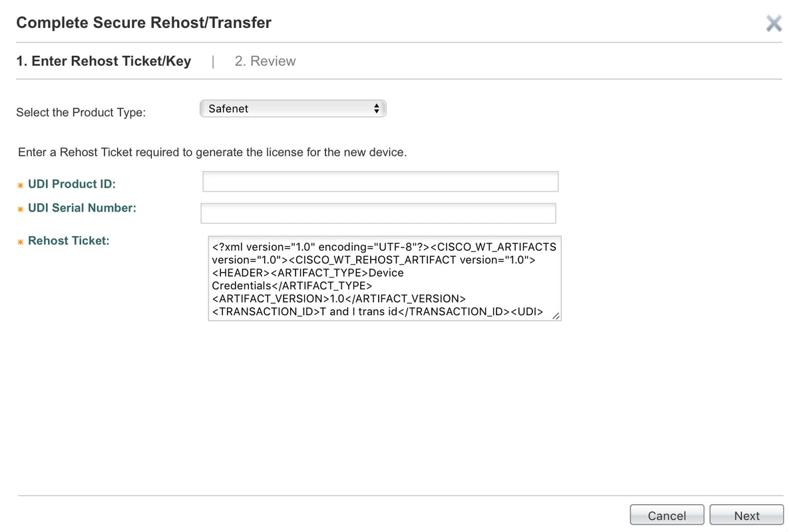The width and height of the screenshot is (790, 532).
Task: Click the required asterisk beside Rehost Ticket
Action: click(20, 242)
